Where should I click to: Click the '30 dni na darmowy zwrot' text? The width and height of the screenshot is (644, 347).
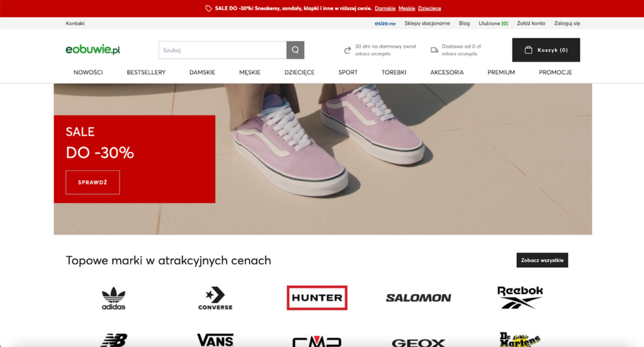[x=386, y=47]
